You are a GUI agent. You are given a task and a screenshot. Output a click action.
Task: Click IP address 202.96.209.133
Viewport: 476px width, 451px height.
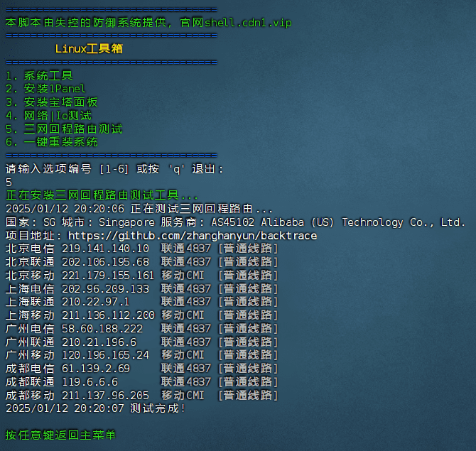tap(105, 289)
